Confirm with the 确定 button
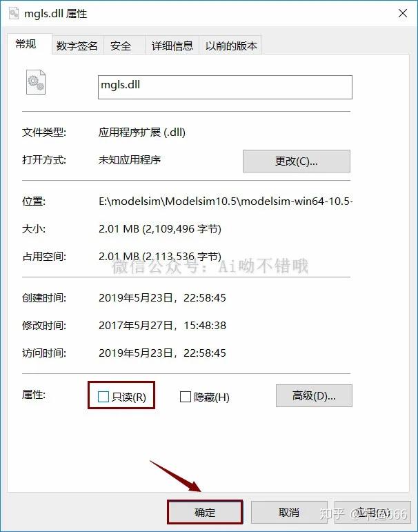The height and width of the screenshot is (532, 418). (205, 511)
